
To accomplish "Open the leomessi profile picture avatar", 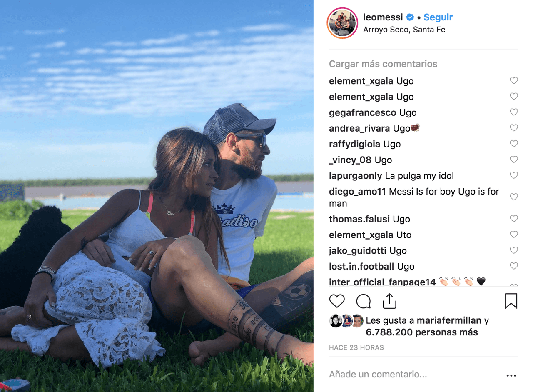I will point(343,23).
